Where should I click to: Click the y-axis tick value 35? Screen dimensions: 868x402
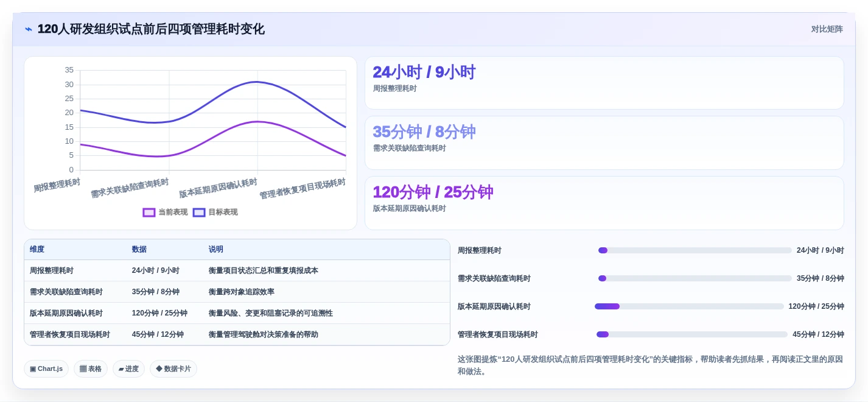pos(69,70)
